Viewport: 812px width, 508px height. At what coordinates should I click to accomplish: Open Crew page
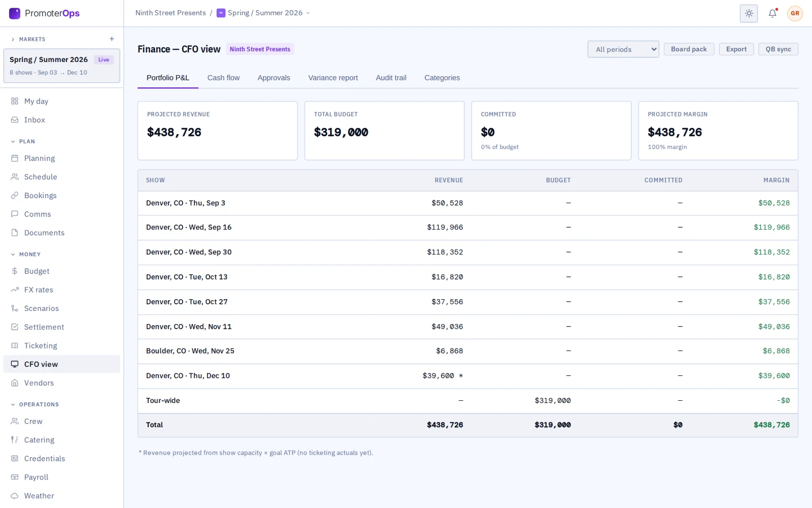pos(62,422)
